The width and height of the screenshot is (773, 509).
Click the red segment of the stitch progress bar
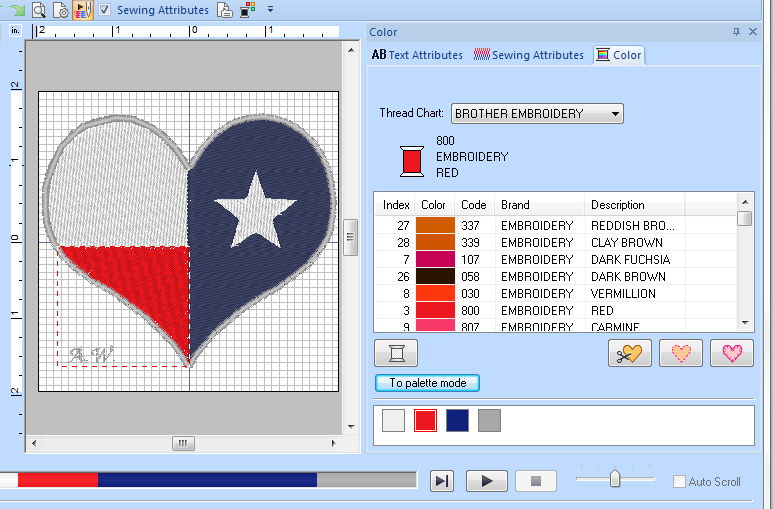click(58, 480)
